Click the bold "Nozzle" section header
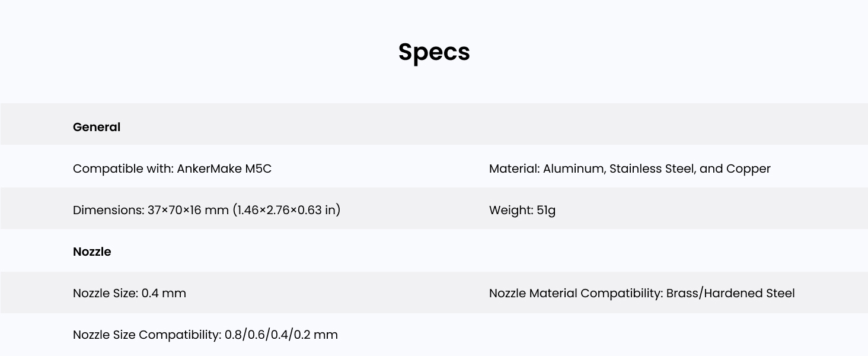The height and width of the screenshot is (356, 868). (92, 252)
